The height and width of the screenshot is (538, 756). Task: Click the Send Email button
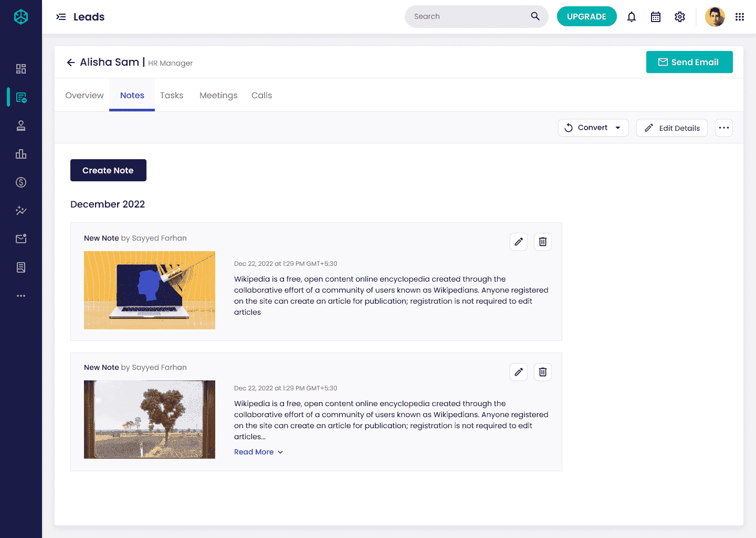tap(689, 62)
